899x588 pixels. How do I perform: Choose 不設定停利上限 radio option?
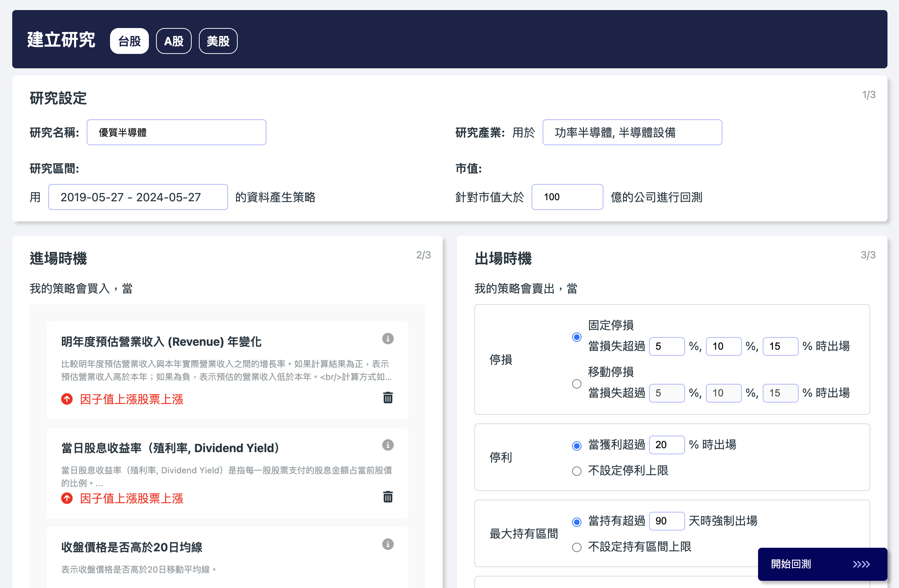click(576, 471)
